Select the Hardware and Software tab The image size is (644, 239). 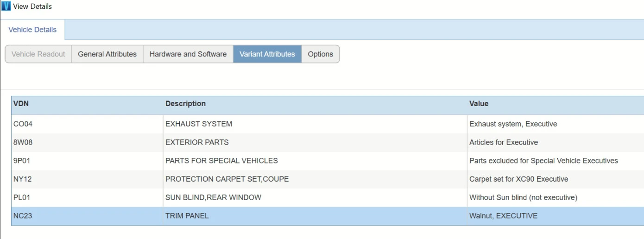188,54
